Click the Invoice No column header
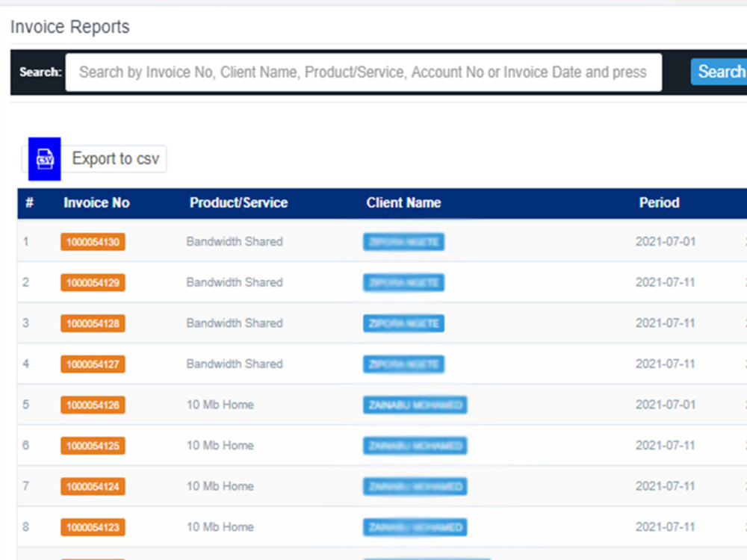This screenshot has height=560, width=747. (x=96, y=203)
